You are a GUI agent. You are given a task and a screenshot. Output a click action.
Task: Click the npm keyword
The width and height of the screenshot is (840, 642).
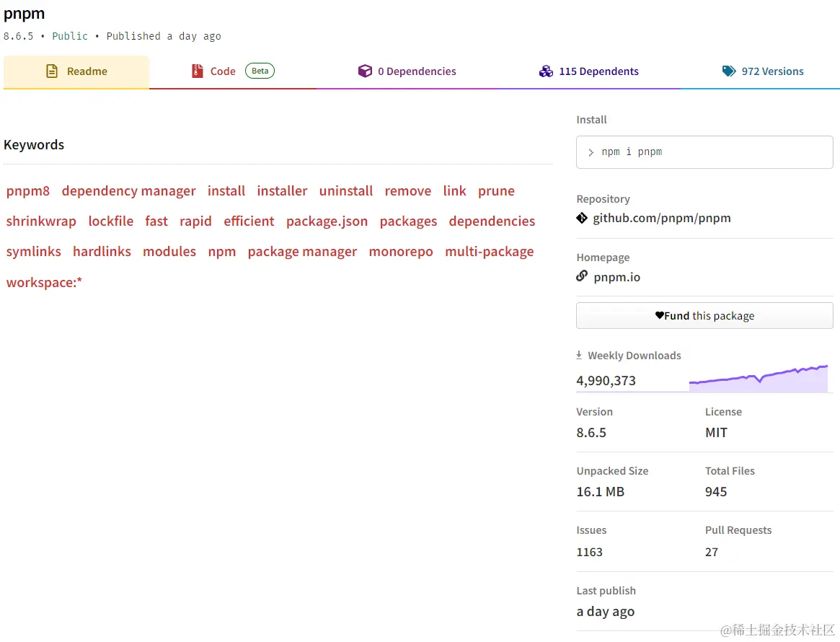tap(222, 251)
